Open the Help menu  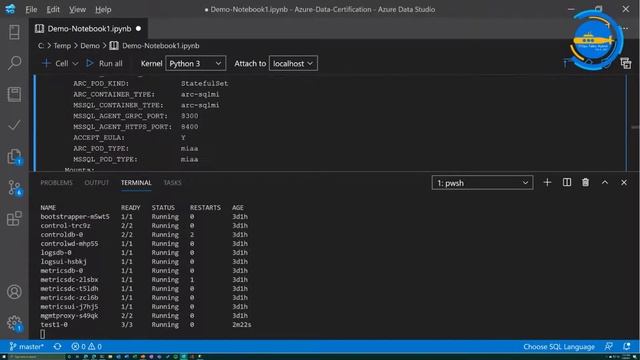pos(103,9)
